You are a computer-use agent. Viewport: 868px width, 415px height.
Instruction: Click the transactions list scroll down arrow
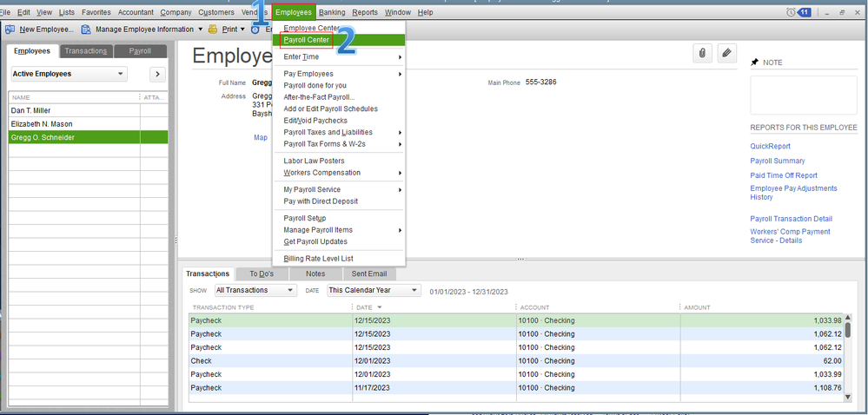click(847, 398)
